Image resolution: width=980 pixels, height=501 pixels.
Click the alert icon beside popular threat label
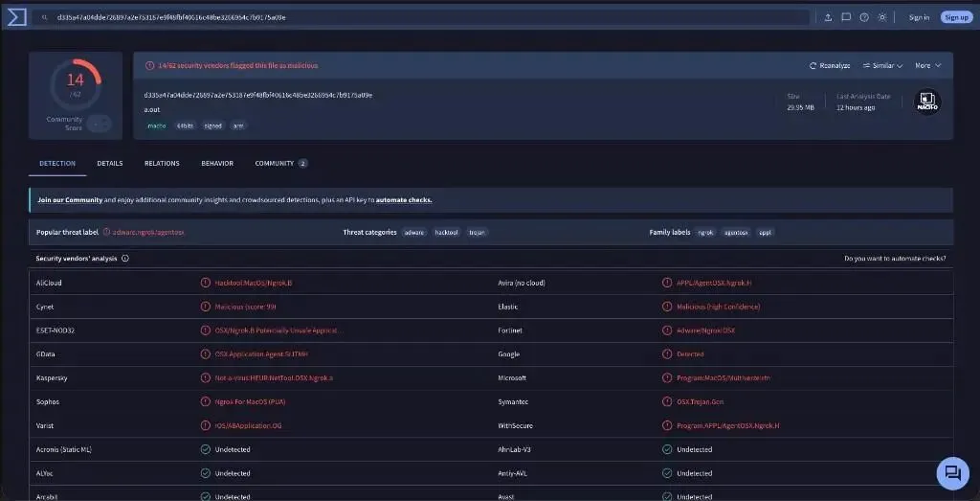pyautogui.click(x=106, y=232)
